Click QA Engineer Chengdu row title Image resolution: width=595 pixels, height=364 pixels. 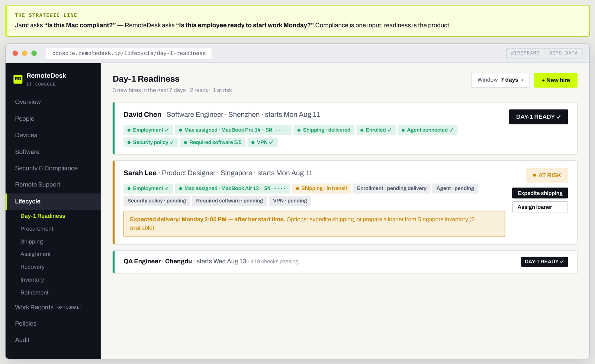[x=158, y=261]
